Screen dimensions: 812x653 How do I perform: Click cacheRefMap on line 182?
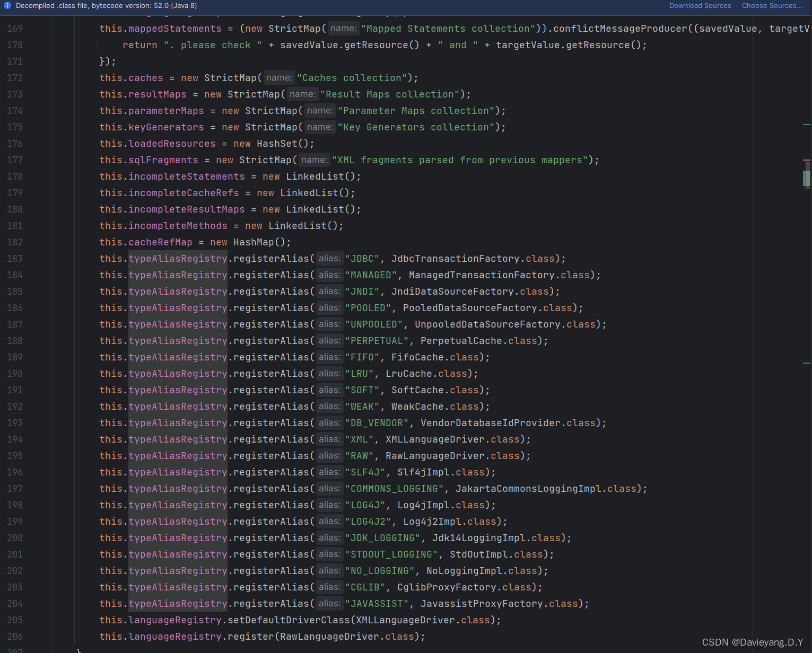[160, 242]
